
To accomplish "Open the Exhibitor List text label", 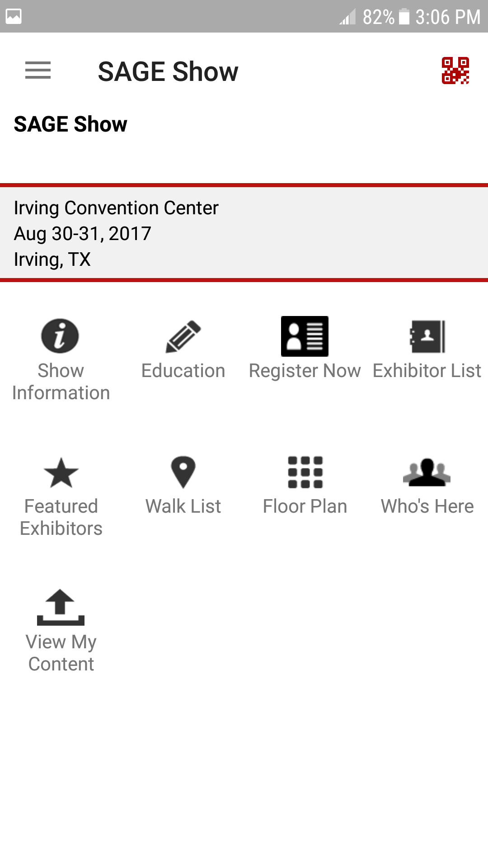I will point(427,371).
